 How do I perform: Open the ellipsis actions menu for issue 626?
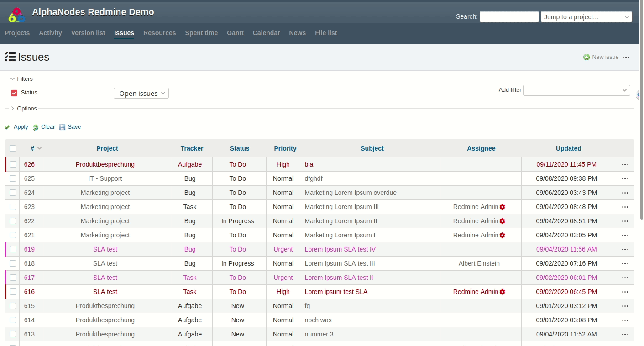625,164
